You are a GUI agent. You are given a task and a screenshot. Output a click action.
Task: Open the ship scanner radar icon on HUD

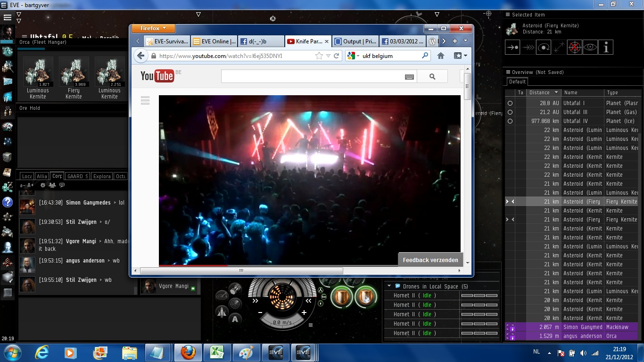click(x=235, y=304)
